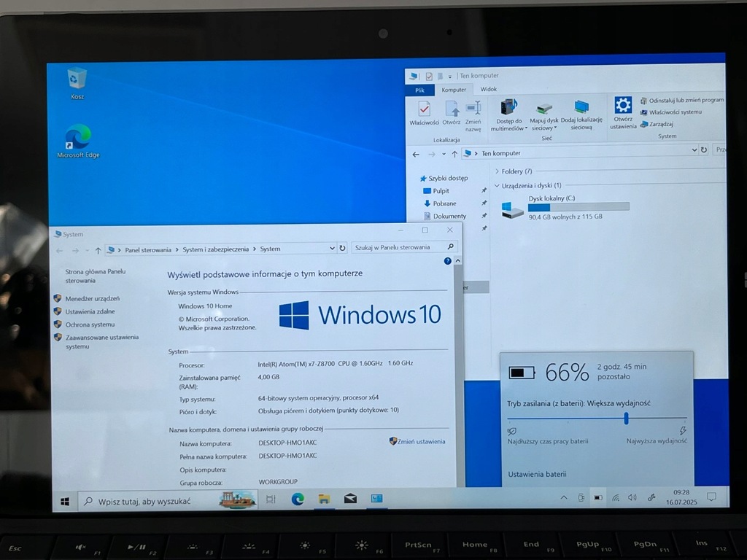Click Szukaj w Panelu sterowania field
Screen dimensions: 747x560
click(x=404, y=247)
